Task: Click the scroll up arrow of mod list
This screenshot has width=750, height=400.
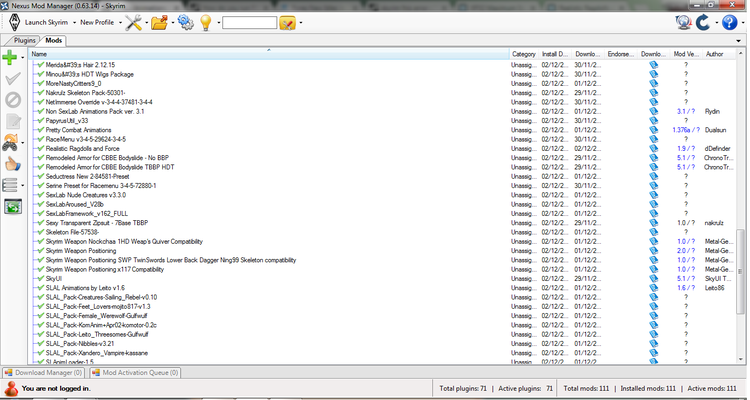Action: pyautogui.click(x=740, y=53)
